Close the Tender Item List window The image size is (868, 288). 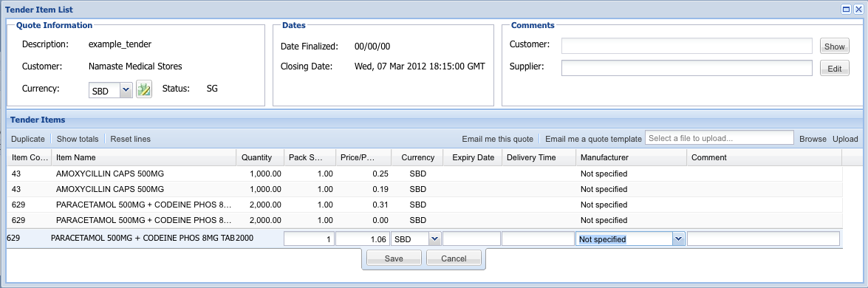click(858, 9)
